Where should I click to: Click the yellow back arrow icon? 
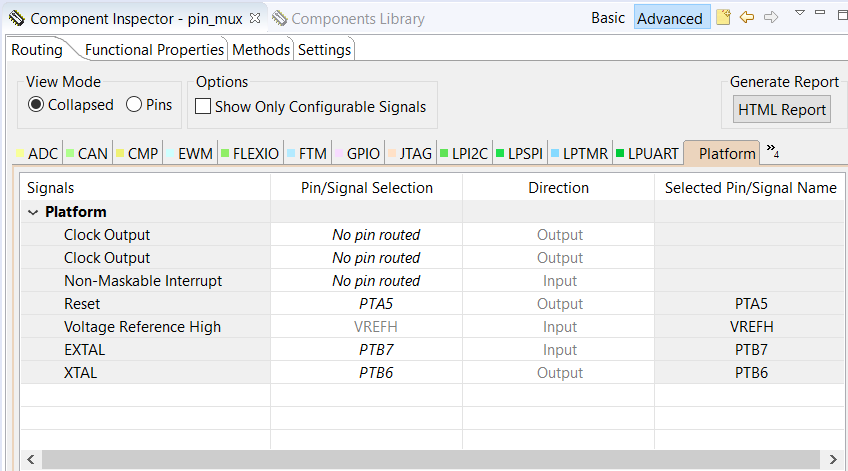pos(747,18)
